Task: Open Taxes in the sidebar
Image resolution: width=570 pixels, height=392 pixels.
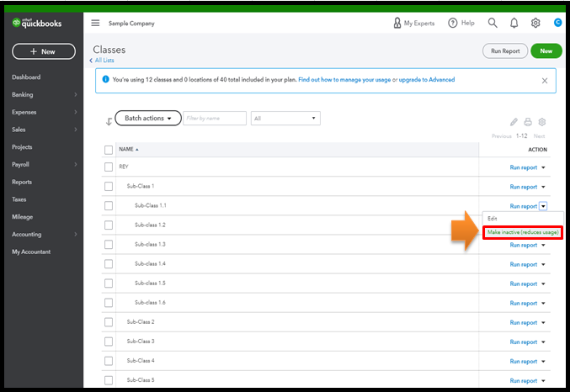Action: pos(19,199)
